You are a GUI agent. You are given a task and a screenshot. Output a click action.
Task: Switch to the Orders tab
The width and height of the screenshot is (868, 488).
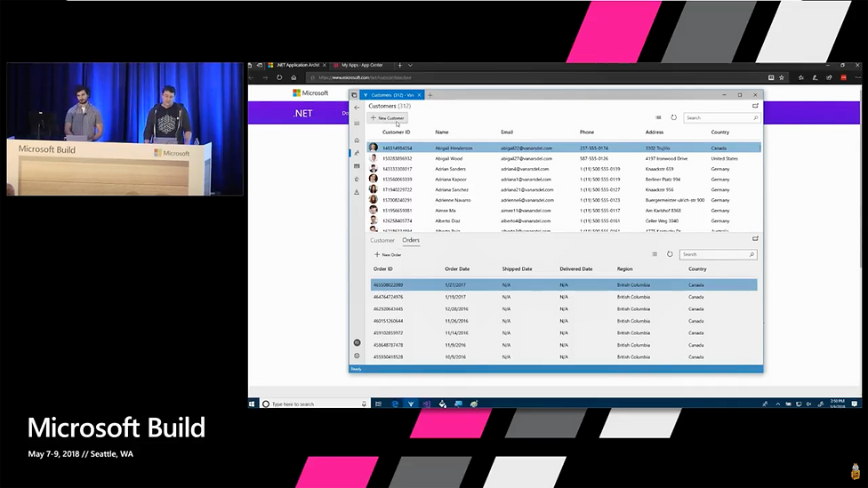(411, 240)
